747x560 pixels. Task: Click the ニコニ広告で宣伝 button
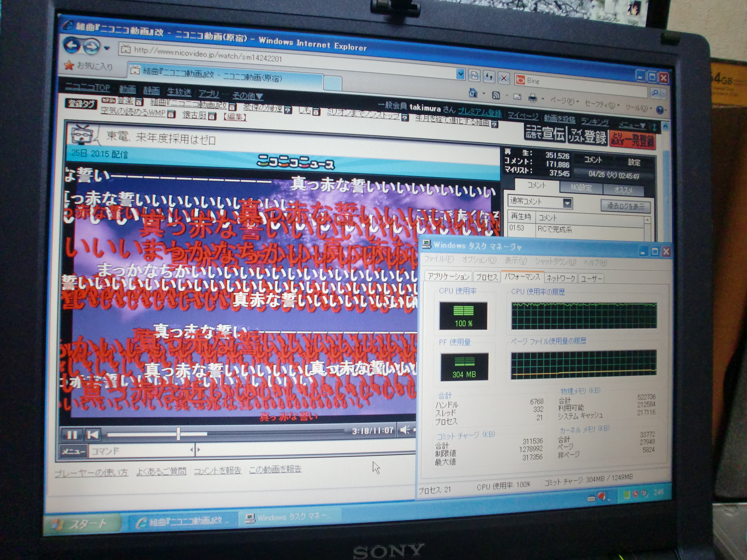(545, 134)
